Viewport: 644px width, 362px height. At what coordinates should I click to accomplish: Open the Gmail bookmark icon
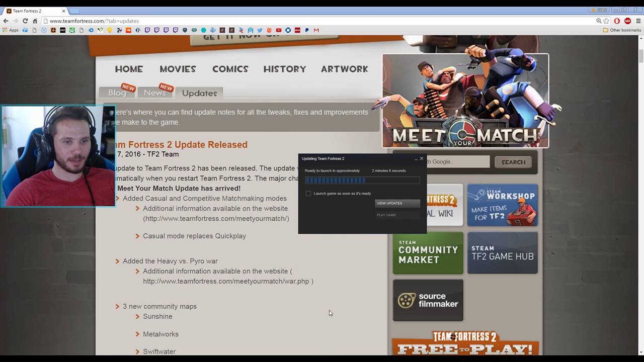click(316, 30)
